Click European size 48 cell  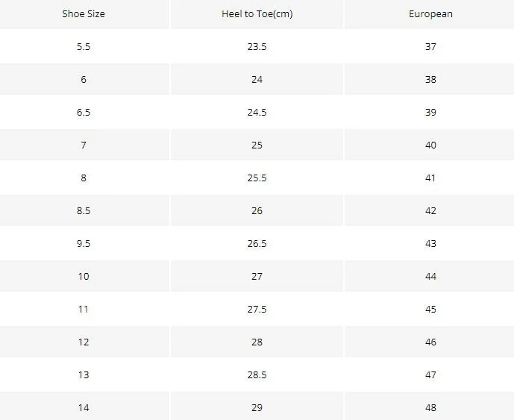click(x=430, y=406)
